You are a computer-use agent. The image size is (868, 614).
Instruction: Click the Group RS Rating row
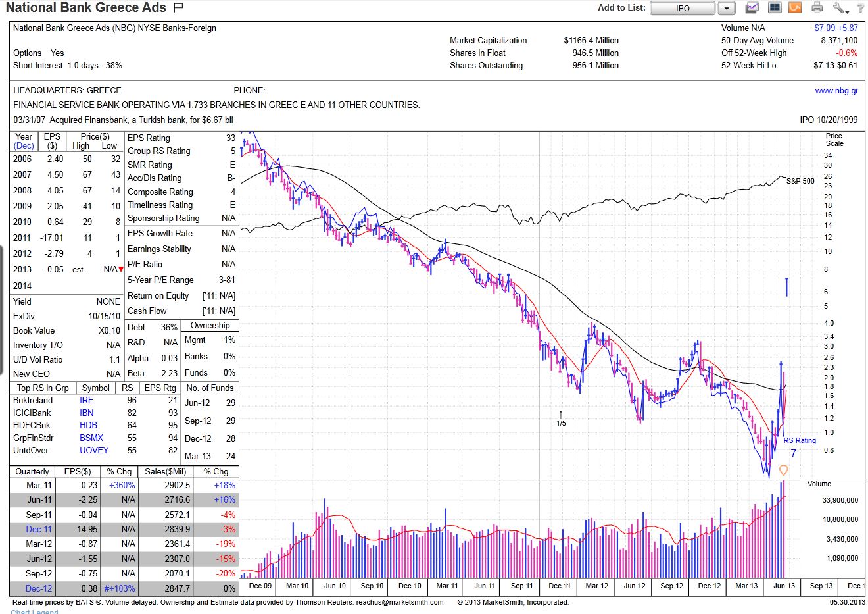pyautogui.click(x=181, y=151)
